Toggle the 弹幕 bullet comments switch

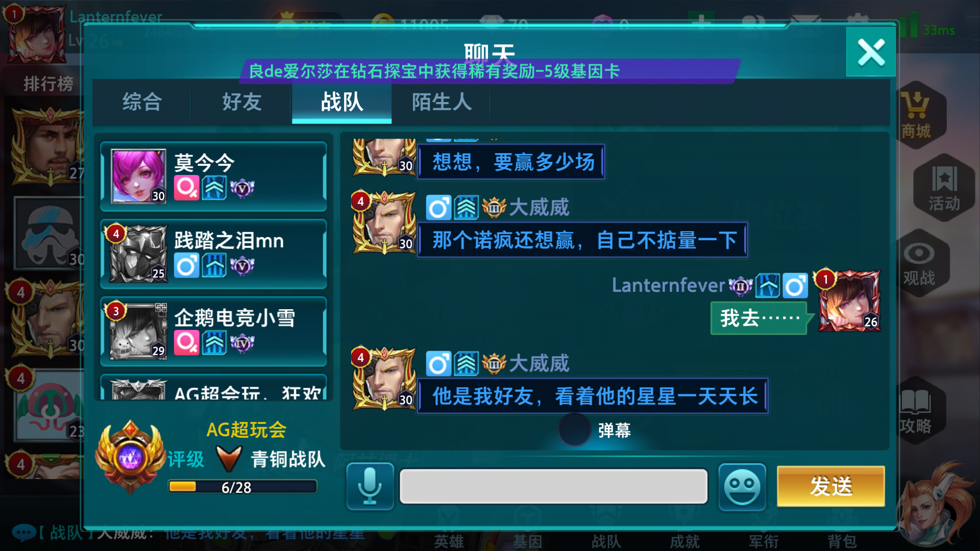575,430
